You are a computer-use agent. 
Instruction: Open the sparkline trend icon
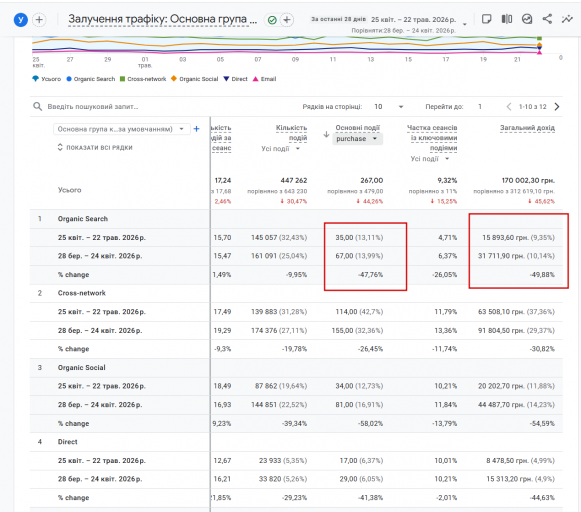tap(567, 19)
